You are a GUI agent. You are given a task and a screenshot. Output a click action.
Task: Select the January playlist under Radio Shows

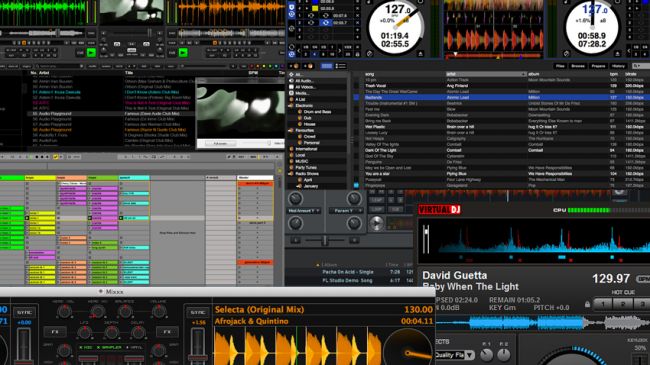[x=310, y=186]
